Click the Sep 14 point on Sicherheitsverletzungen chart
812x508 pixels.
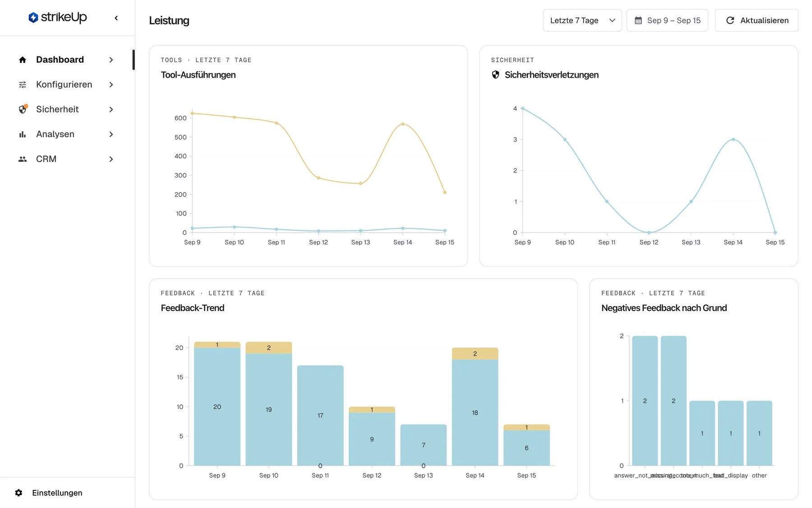coord(733,140)
